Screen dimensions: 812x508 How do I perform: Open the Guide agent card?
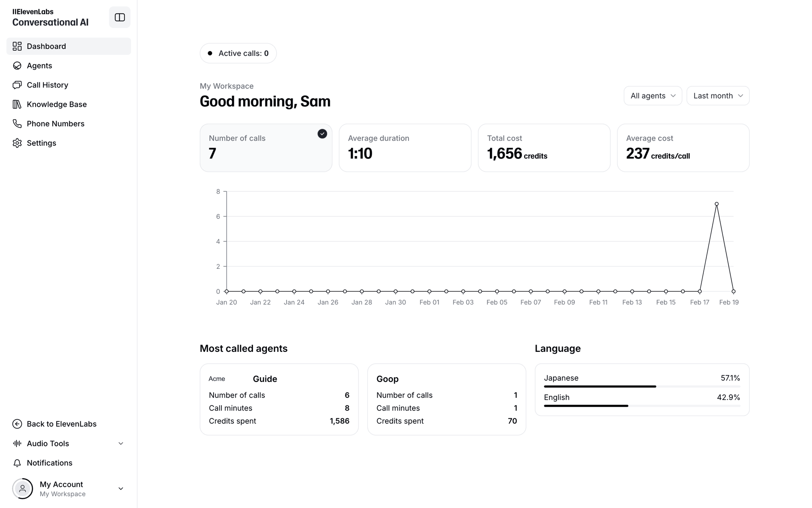click(x=279, y=399)
